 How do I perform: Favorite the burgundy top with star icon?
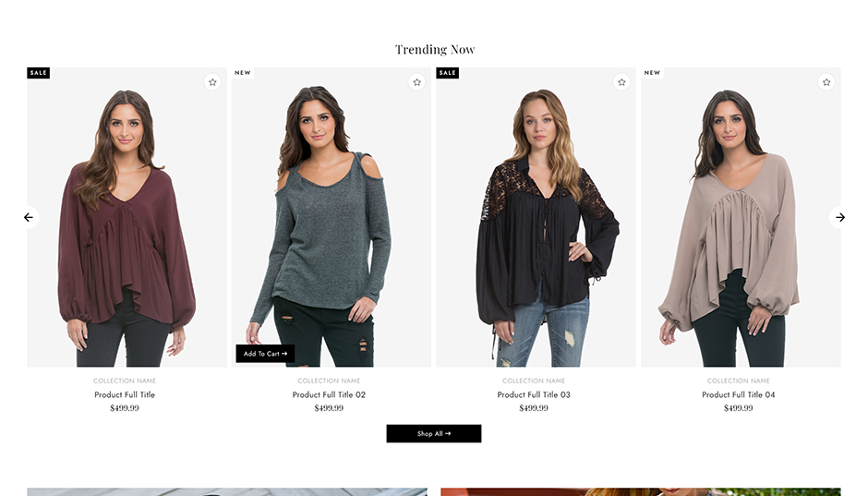click(212, 82)
